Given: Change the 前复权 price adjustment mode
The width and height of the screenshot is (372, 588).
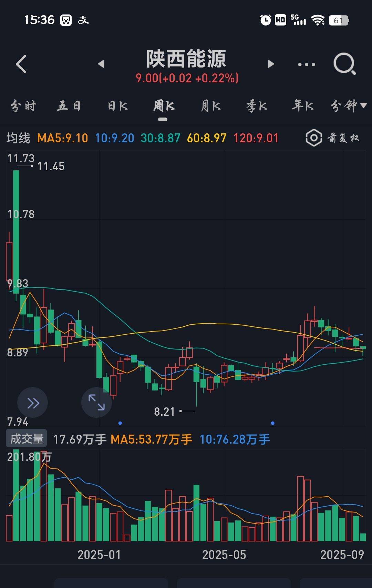Looking at the screenshot, I should pos(343,138).
